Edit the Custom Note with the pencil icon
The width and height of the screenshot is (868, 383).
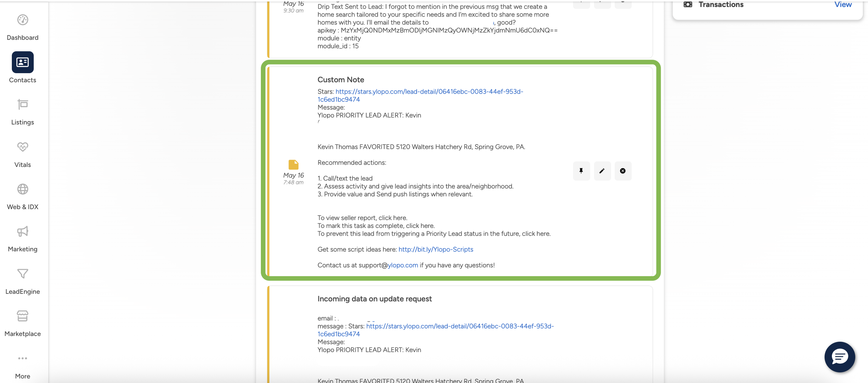602,171
